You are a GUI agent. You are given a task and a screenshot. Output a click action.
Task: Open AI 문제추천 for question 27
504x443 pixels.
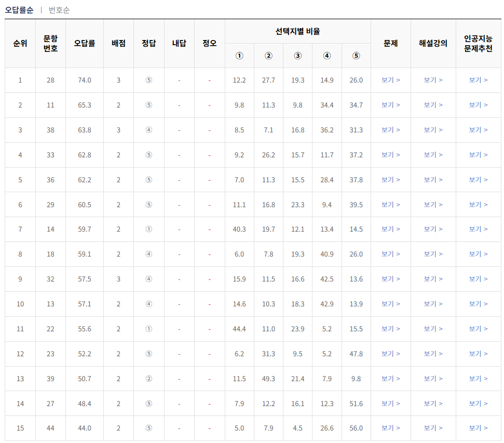pyautogui.click(x=478, y=404)
